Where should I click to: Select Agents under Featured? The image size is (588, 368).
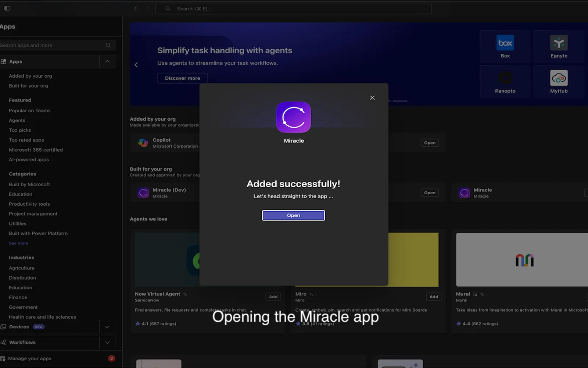[x=17, y=120]
